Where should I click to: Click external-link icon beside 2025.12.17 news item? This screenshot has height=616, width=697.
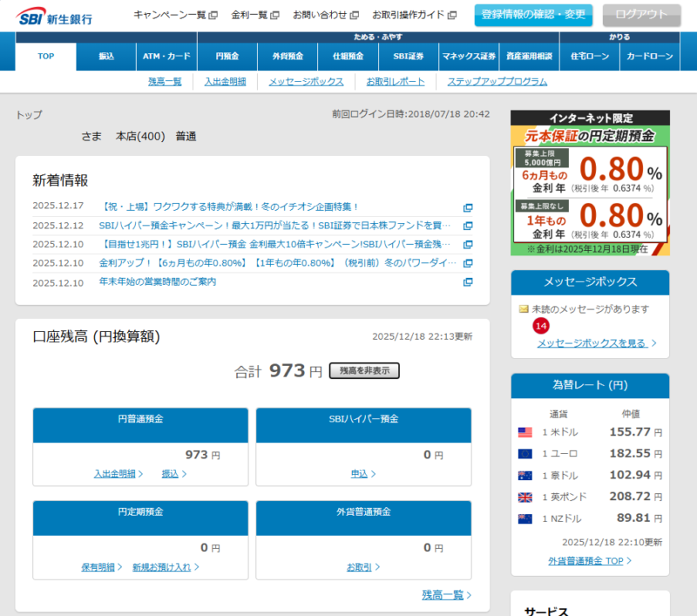[468, 207]
